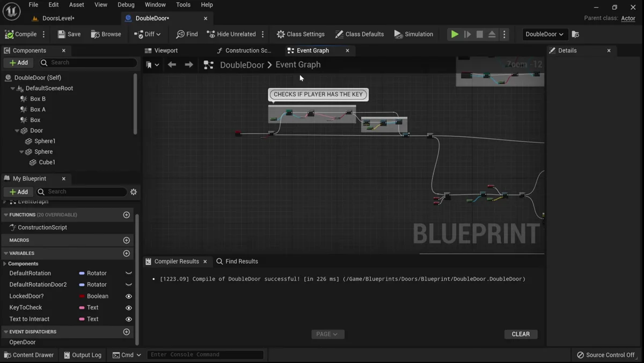
Task: Select Box B component
Action: 38,99
